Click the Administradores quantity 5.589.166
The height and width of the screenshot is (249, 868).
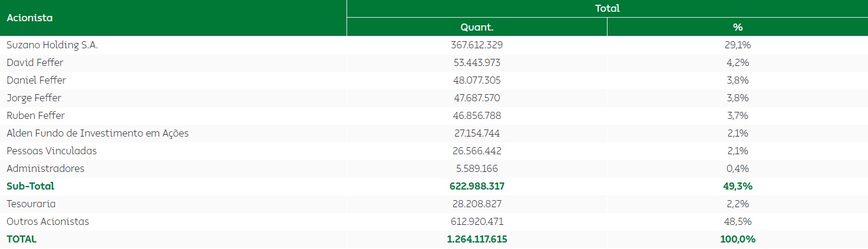[x=477, y=168]
